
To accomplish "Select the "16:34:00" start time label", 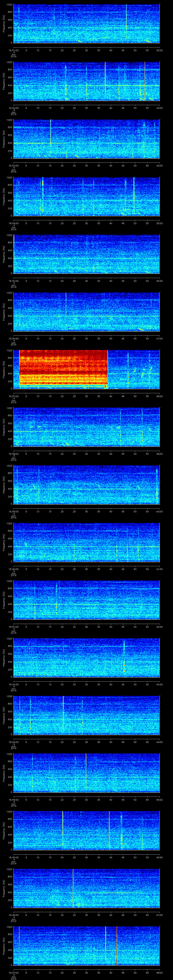I will click(13, 223).
